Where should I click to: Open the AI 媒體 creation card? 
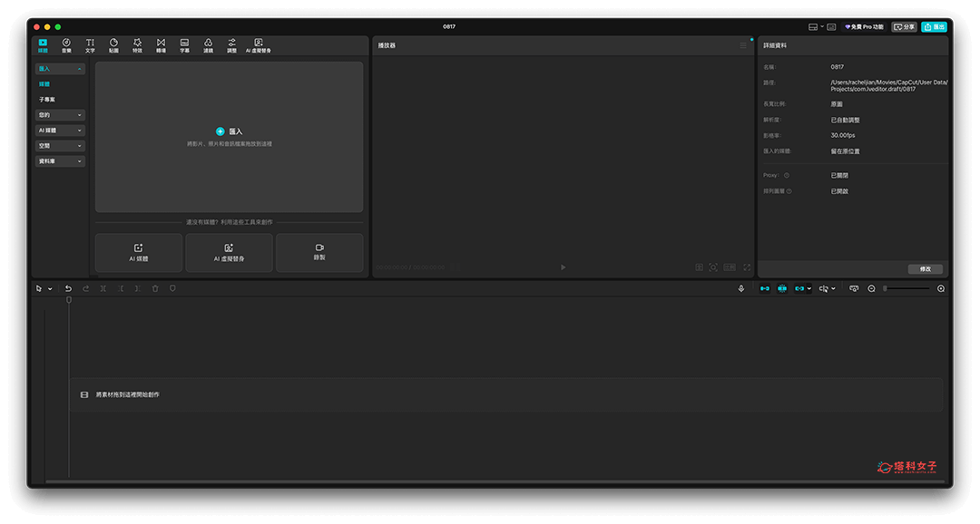(x=139, y=252)
